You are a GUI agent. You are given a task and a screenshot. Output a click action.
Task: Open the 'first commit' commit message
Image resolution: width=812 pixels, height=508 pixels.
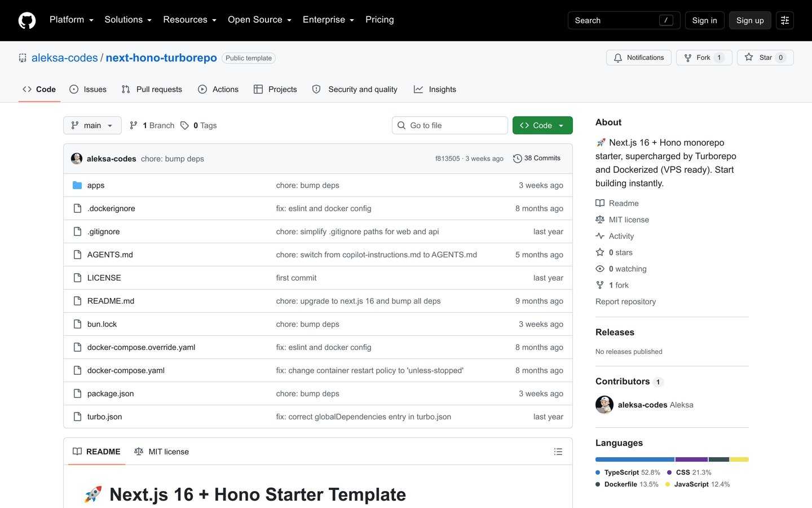click(296, 278)
